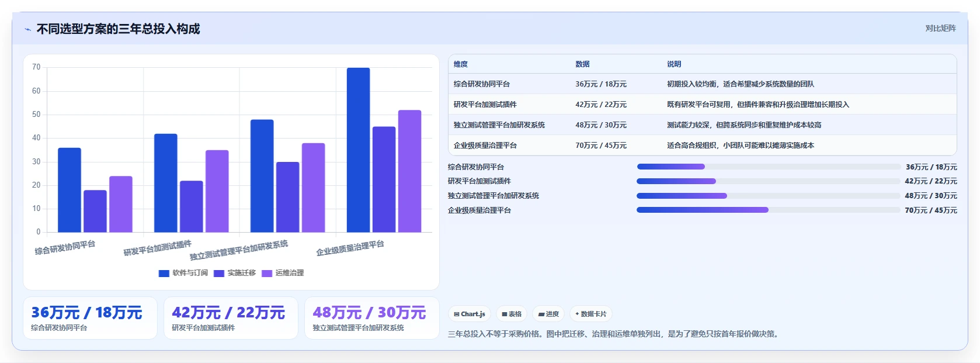The width and height of the screenshot is (980, 363).
Task: Toggle the 软件与订阅 legend swatch
Action: point(164,273)
